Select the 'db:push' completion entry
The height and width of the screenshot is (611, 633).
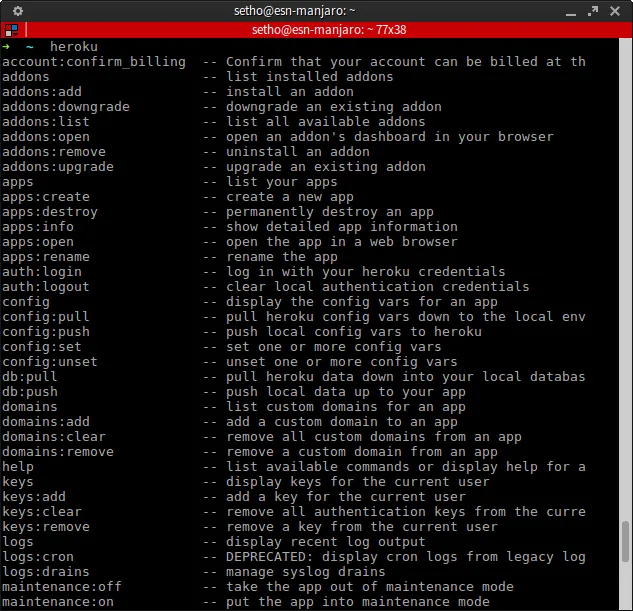pyautogui.click(x=30, y=392)
